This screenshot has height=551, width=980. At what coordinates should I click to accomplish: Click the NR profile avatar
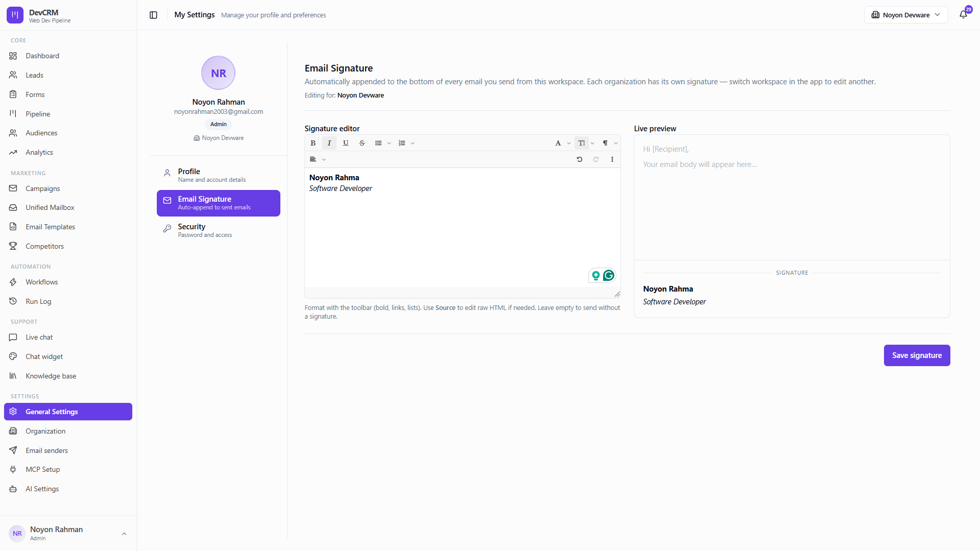click(x=218, y=73)
